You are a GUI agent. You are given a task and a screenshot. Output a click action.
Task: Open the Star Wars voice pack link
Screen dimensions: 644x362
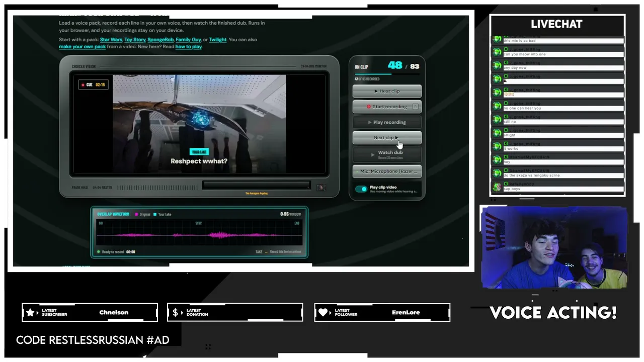click(x=111, y=40)
